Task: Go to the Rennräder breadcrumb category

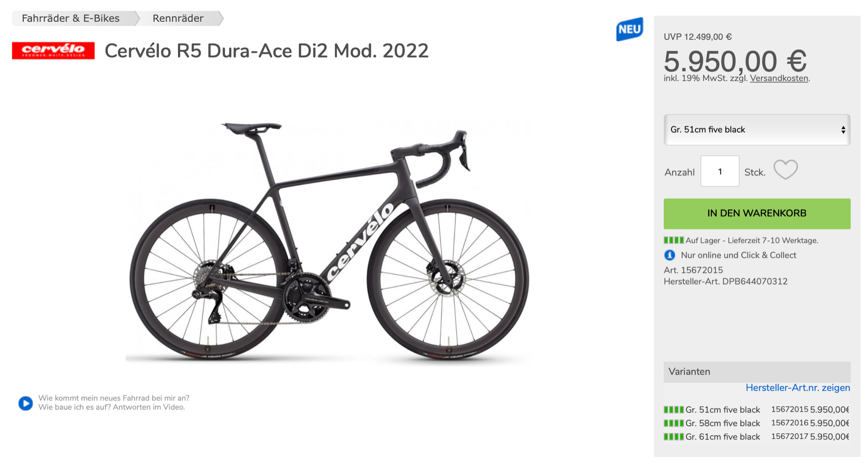Action: coord(178,18)
